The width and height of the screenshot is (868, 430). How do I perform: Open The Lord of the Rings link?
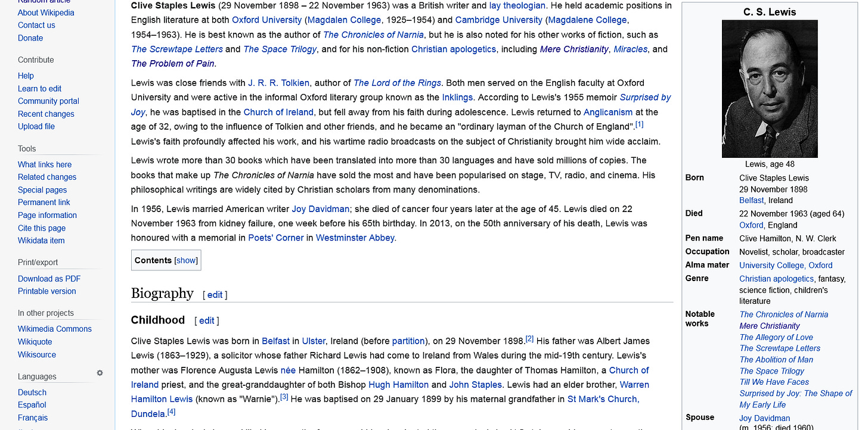pos(398,83)
